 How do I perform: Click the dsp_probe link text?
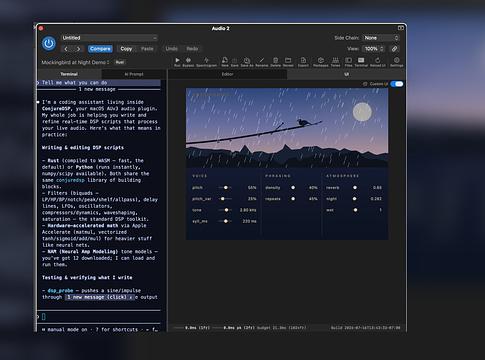click(60, 291)
